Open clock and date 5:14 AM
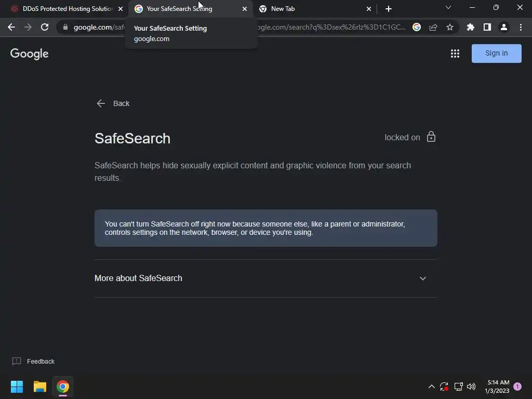The image size is (532, 399). pos(497,387)
